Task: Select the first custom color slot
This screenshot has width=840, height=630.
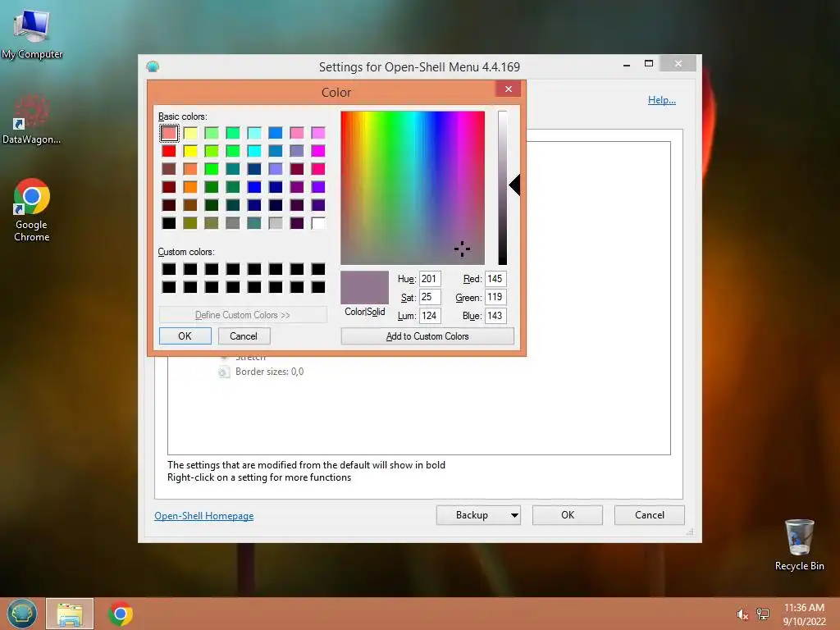Action: pos(169,269)
